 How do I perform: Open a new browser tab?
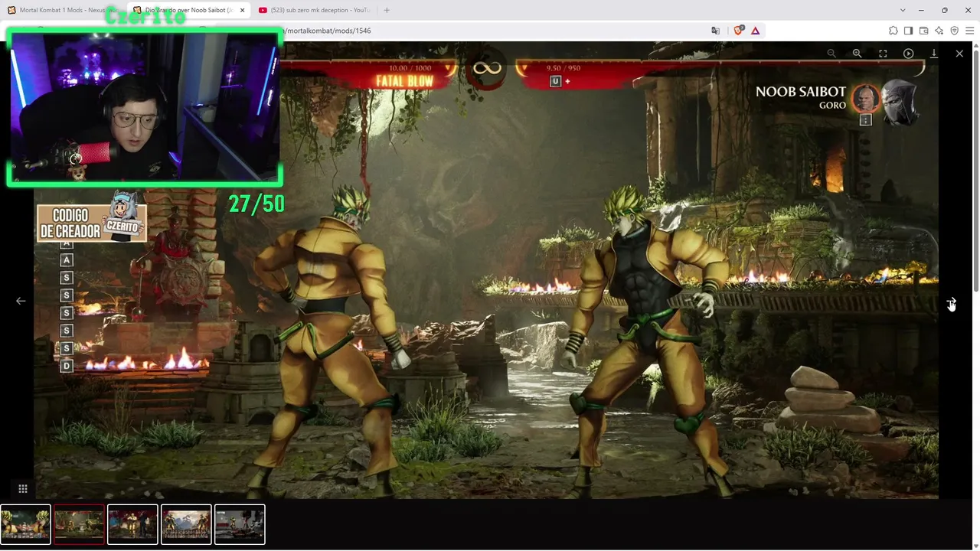(387, 10)
